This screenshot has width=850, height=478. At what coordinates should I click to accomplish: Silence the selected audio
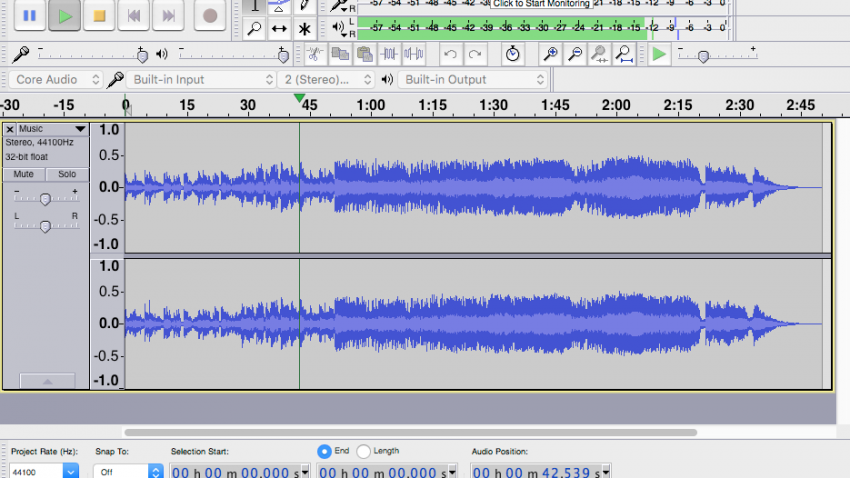(414, 54)
